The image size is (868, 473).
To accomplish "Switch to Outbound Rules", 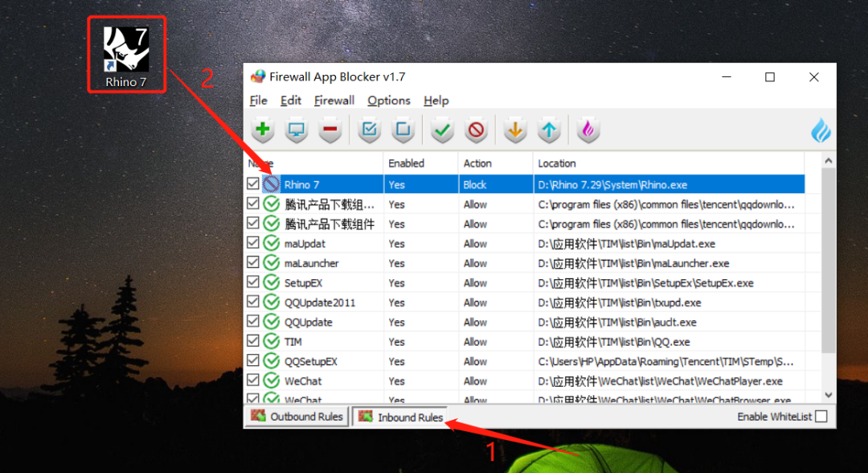I will 297,416.
